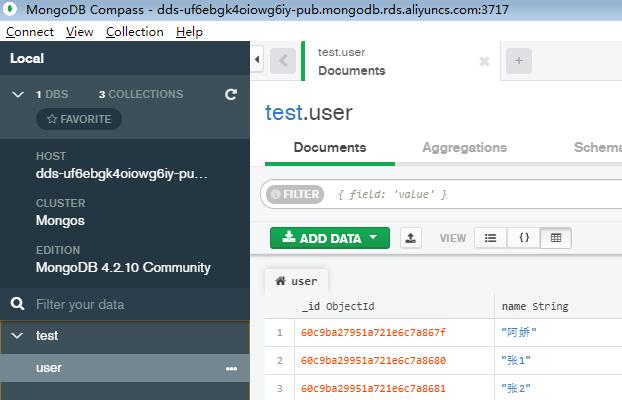Image resolution: width=622 pixels, height=400 pixels.
Task: Select the test database
Action: [47, 336]
